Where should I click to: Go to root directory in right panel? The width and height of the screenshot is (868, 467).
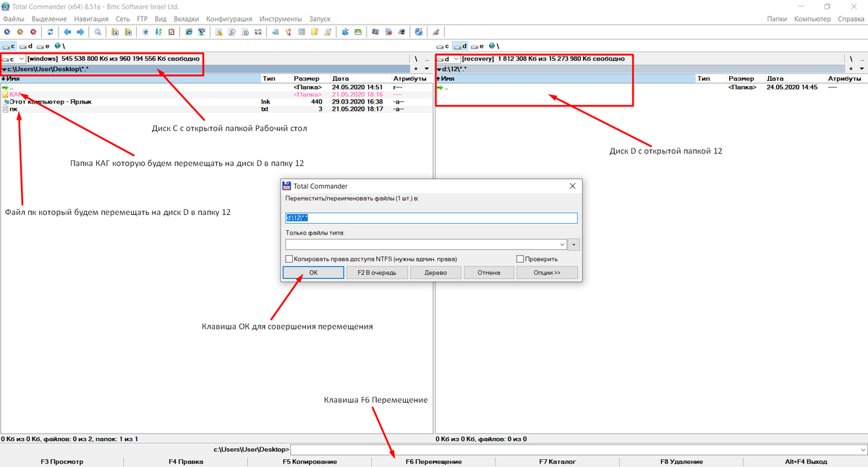pyautogui.click(x=851, y=59)
